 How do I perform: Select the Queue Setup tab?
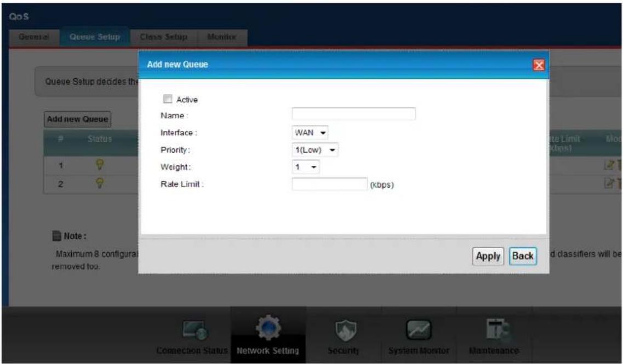click(95, 37)
